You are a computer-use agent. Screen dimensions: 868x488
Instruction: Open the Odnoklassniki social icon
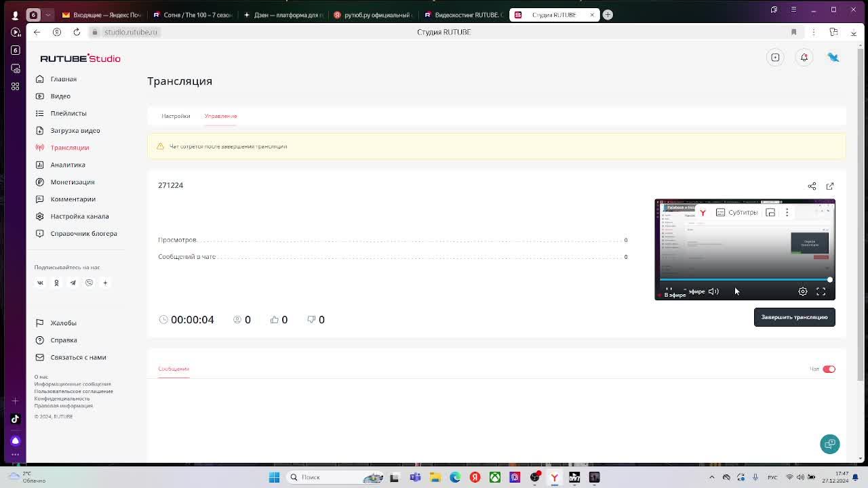(56, 283)
